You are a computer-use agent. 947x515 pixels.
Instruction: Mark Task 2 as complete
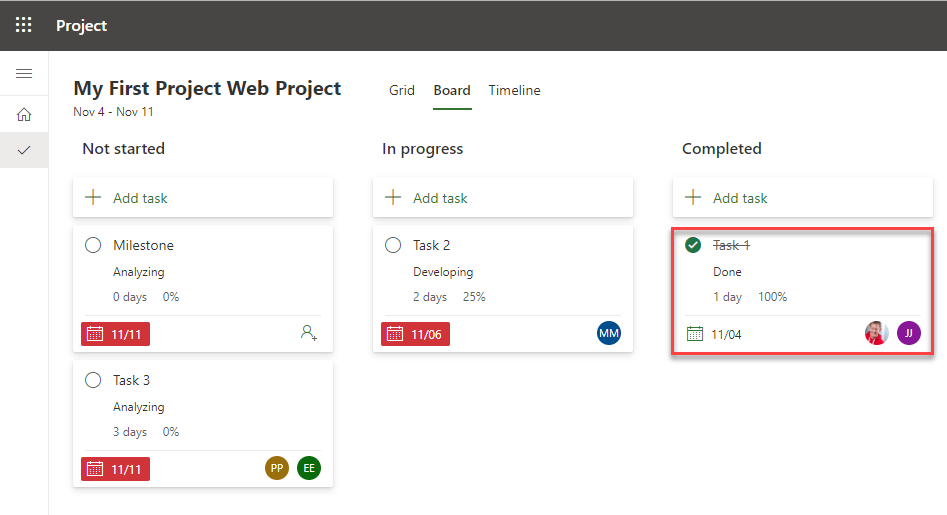tap(393, 245)
